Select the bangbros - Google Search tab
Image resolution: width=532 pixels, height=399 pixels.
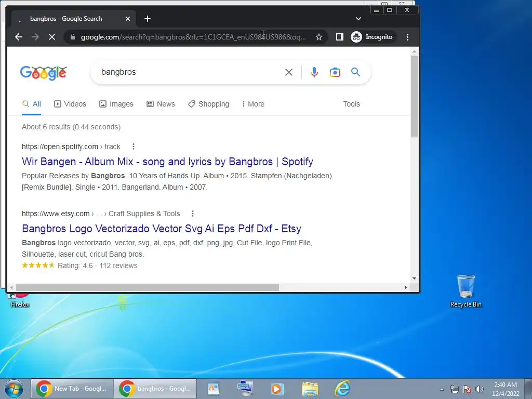[73, 19]
